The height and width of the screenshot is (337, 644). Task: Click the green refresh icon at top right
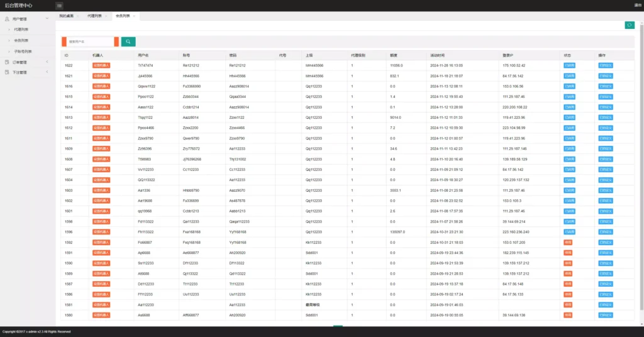[x=629, y=25]
